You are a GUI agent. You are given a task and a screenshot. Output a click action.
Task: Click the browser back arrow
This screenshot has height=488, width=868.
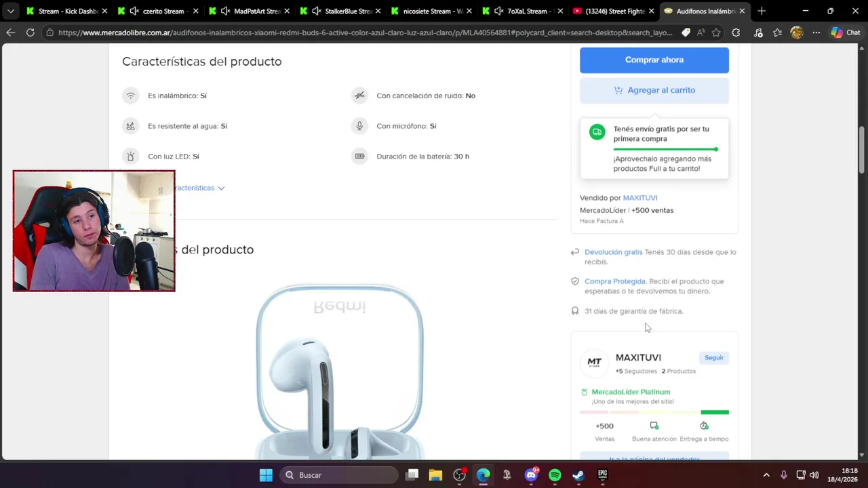point(10,33)
